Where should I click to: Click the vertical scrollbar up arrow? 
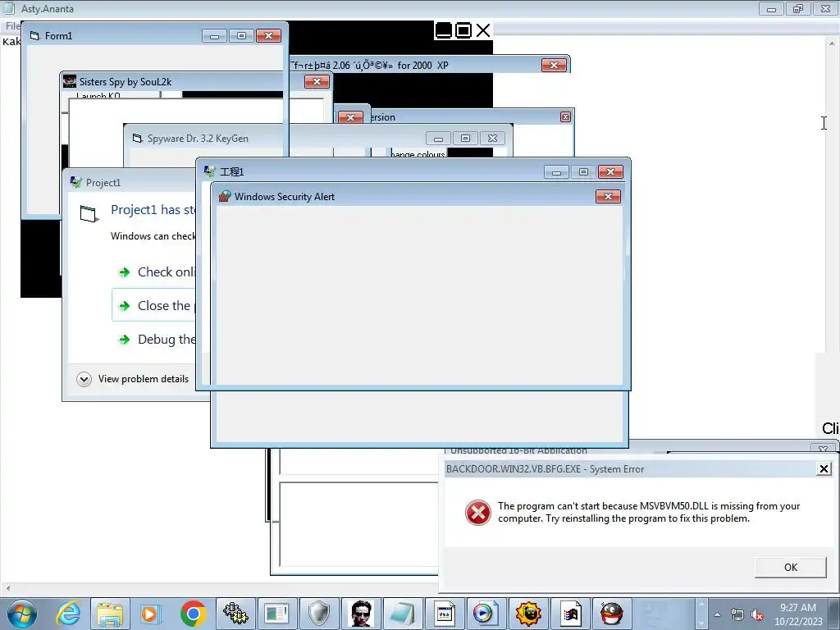832,43
